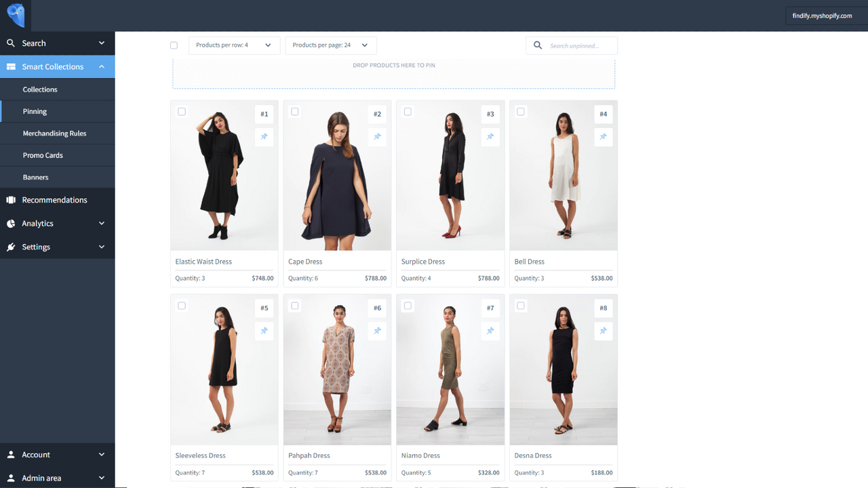
Task: Check the Cape Dress product checkbox
Action: pyautogui.click(x=294, y=111)
